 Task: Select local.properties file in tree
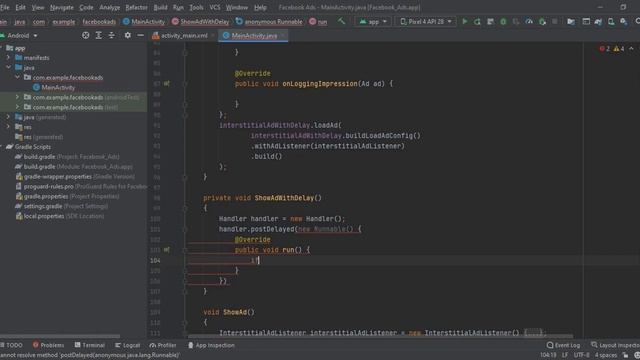pyautogui.click(x=60, y=216)
